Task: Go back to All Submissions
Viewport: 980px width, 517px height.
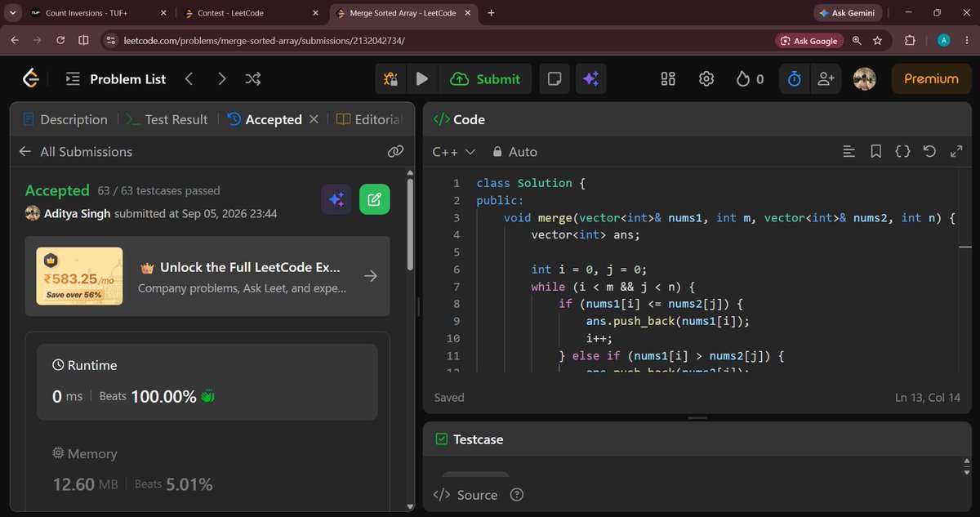Action: click(x=75, y=152)
